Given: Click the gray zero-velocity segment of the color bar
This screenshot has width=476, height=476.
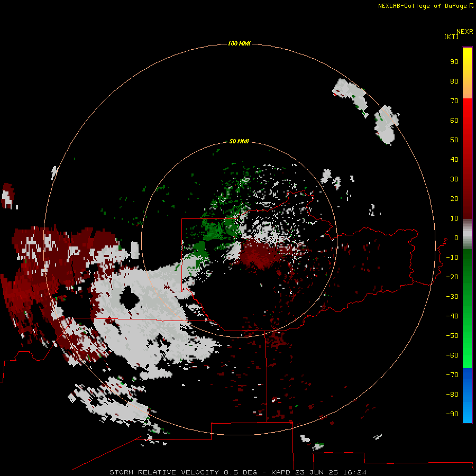Looking at the screenshot, I should 467,234.
